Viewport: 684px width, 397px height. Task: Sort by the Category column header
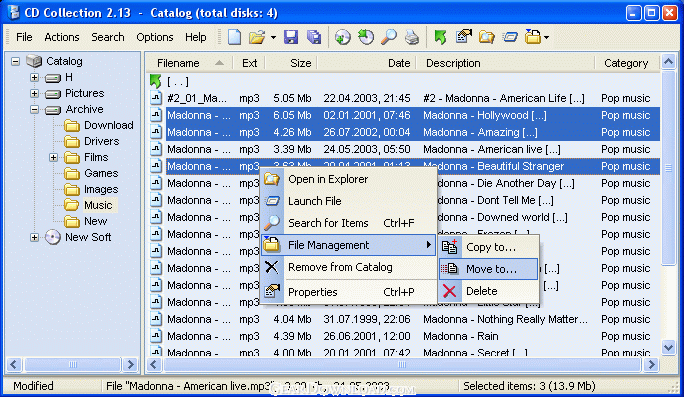(x=627, y=63)
